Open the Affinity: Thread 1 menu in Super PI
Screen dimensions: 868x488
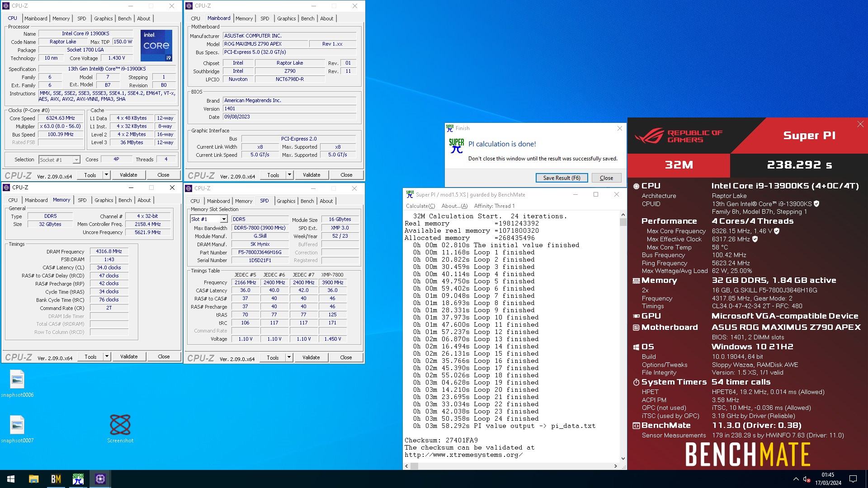coord(494,206)
